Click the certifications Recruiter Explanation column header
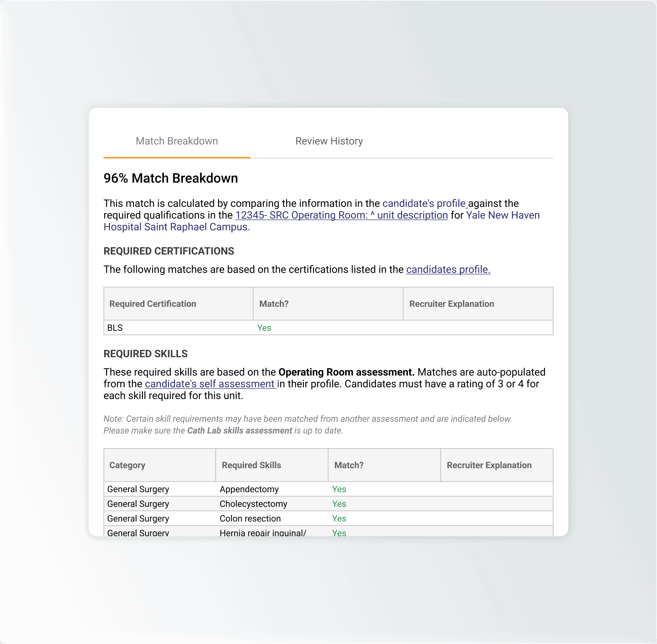The width and height of the screenshot is (657, 644). coord(451,304)
